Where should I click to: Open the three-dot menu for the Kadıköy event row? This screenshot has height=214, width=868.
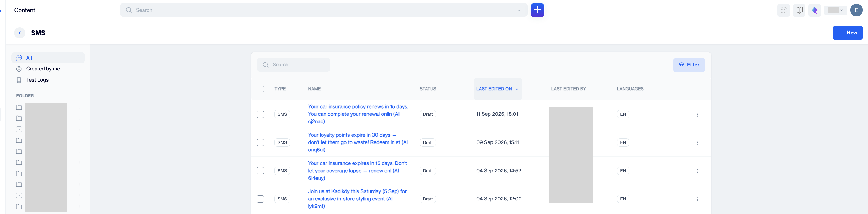tap(698, 199)
